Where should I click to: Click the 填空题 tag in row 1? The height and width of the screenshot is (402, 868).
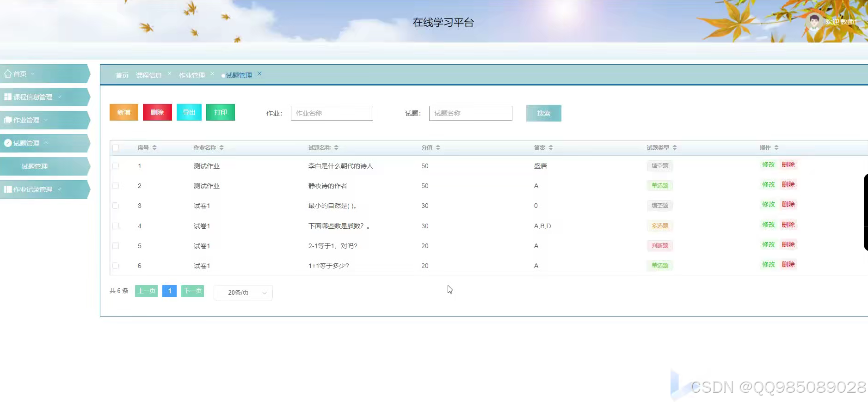(x=660, y=166)
